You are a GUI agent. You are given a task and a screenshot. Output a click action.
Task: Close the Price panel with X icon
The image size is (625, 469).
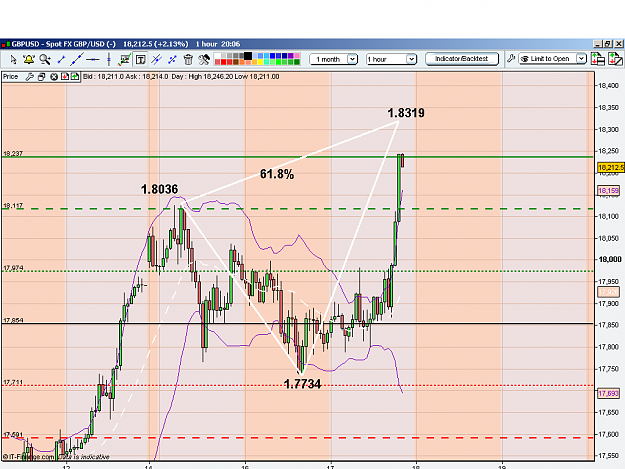[x=54, y=77]
